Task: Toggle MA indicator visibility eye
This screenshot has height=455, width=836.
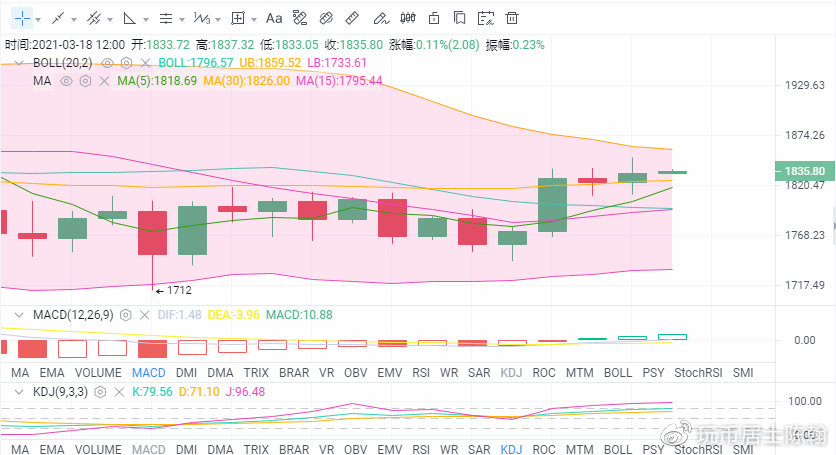Action: click(x=66, y=81)
